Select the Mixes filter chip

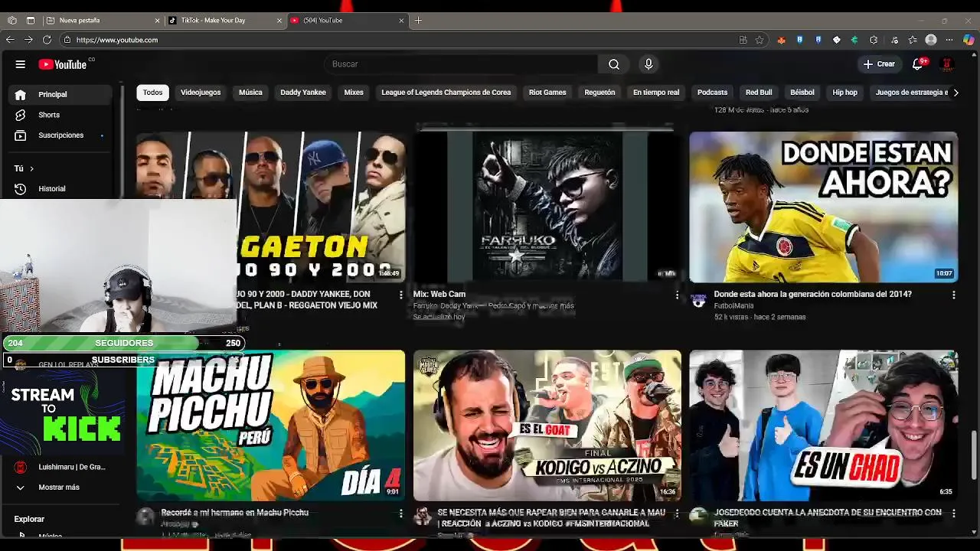click(354, 93)
